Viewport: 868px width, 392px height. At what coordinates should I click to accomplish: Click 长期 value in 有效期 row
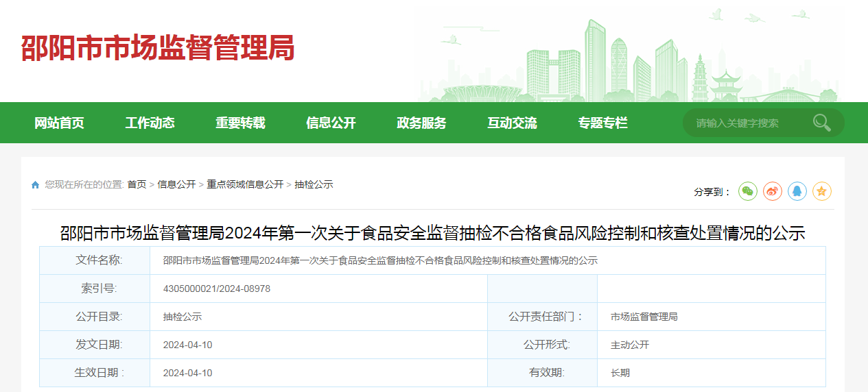[620, 373]
